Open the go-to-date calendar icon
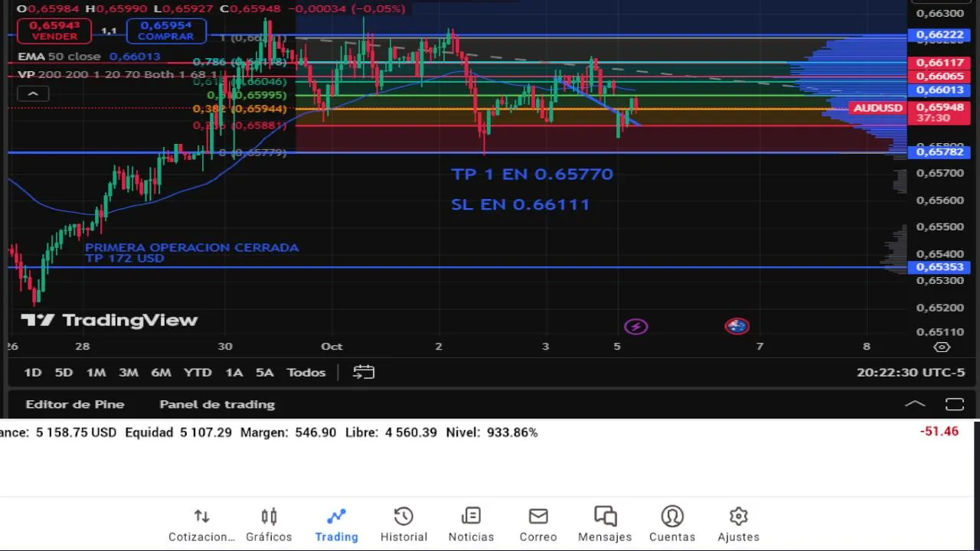This screenshot has height=551, width=980. pos(364,373)
